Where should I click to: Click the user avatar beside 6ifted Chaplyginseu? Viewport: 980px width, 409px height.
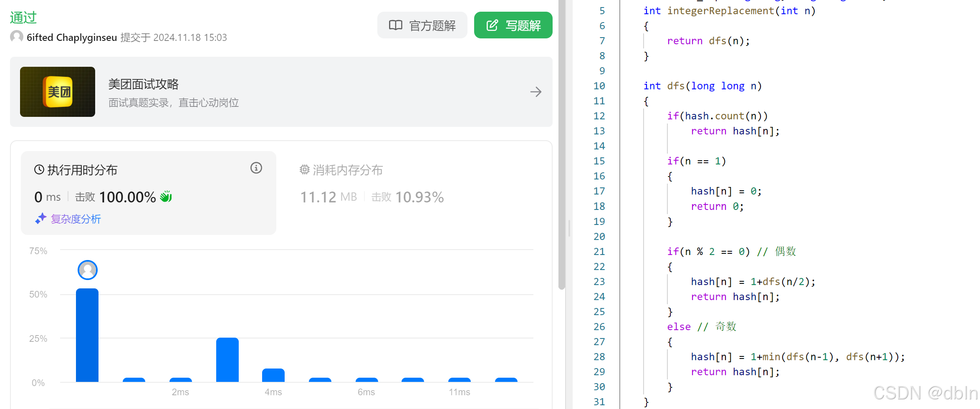[x=17, y=37]
